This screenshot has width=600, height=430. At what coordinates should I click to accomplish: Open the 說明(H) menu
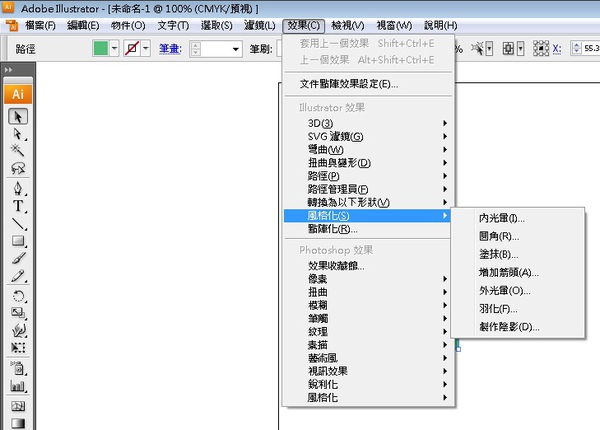440,26
